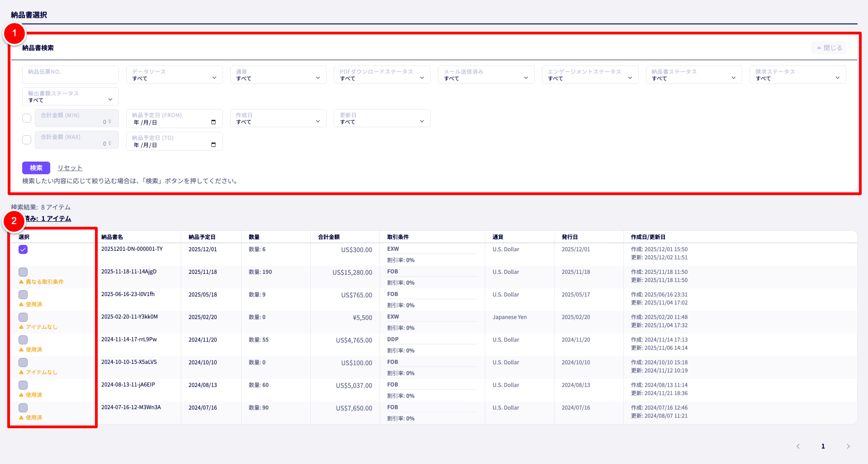Viewport: 868px width, 464px height.
Task: Open the 納品書ステータス dropdown
Action: click(x=693, y=75)
